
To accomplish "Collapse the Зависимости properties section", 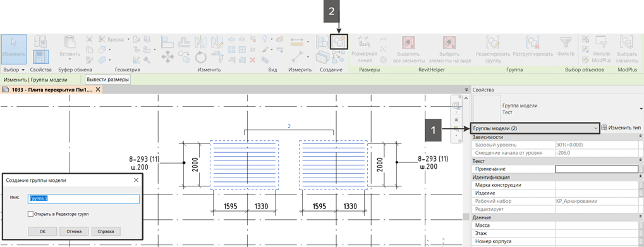I will (x=641, y=137).
